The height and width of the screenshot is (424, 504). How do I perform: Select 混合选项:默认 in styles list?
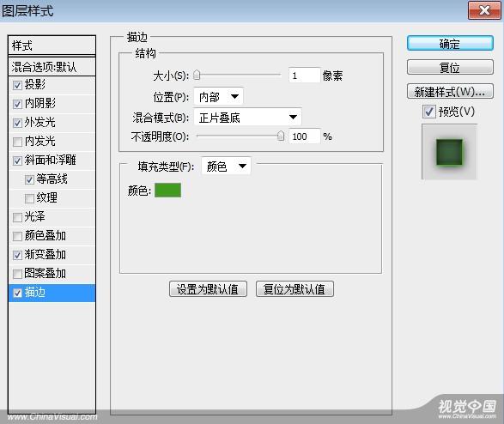pos(52,67)
